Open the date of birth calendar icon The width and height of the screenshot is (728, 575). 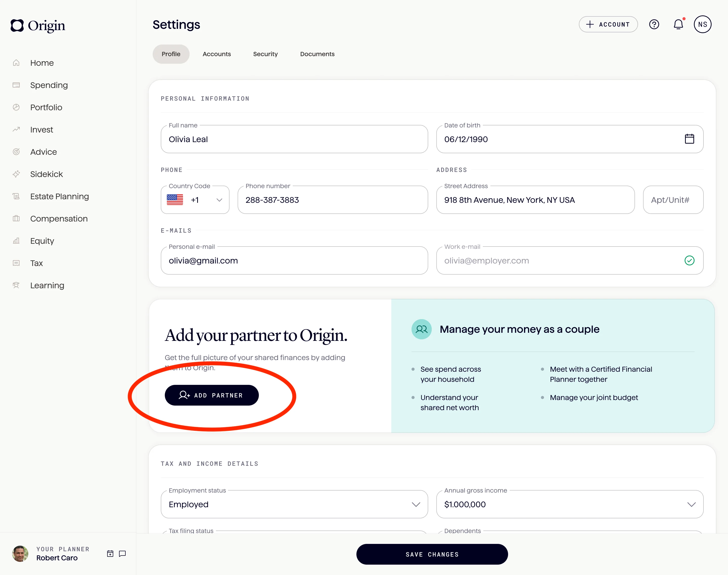pyautogui.click(x=689, y=139)
